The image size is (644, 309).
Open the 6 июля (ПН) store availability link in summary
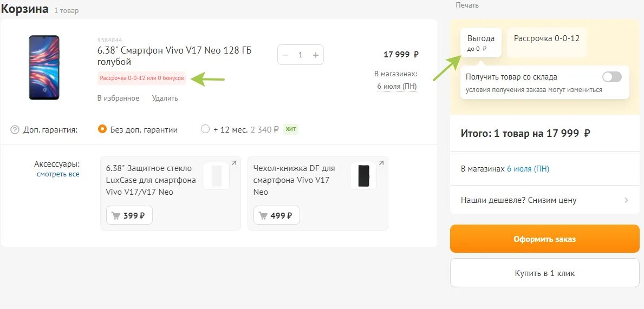tap(528, 169)
